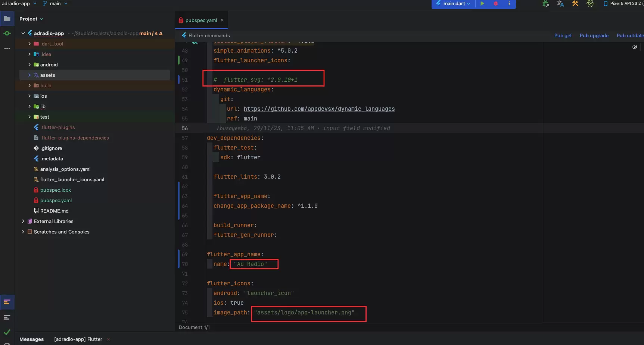The image size is (644, 345).
Task: Select .flutter-plugins-dependencies file
Action: [75, 138]
